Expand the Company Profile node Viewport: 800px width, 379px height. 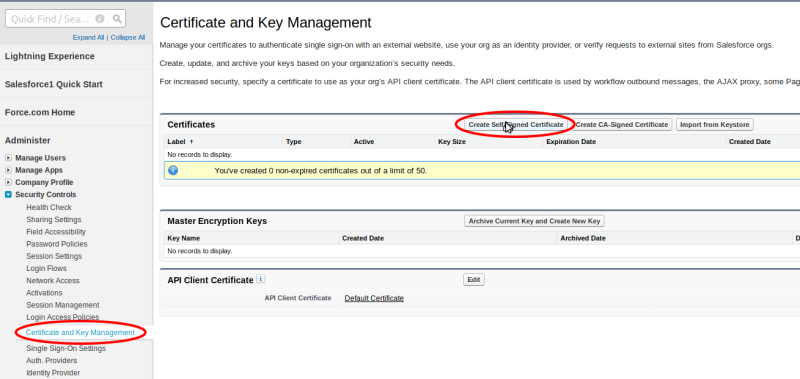pyautogui.click(x=8, y=183)
